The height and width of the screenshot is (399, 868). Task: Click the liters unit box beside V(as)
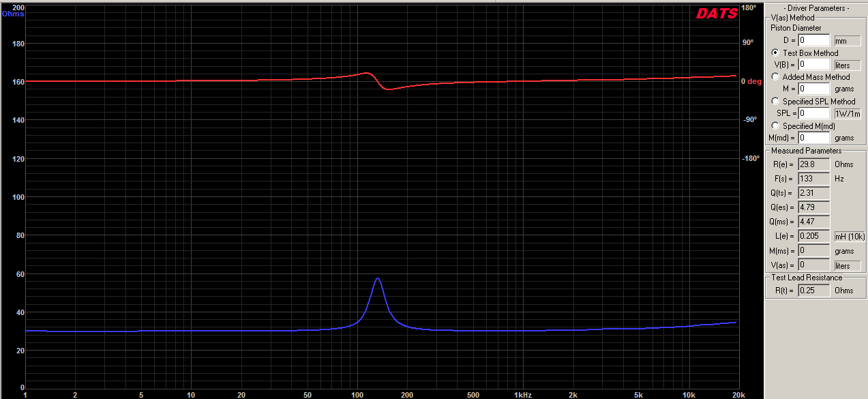[847, 265]
